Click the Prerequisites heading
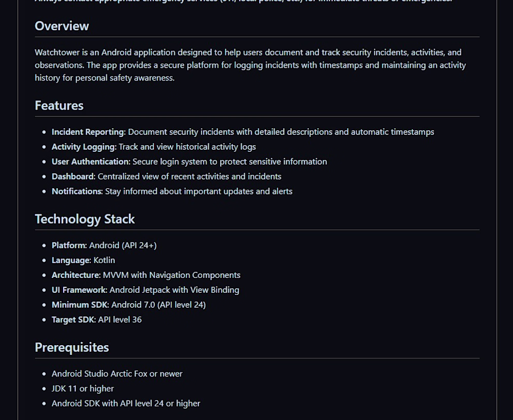Screen dimensions: 513x420 [72, 347]
